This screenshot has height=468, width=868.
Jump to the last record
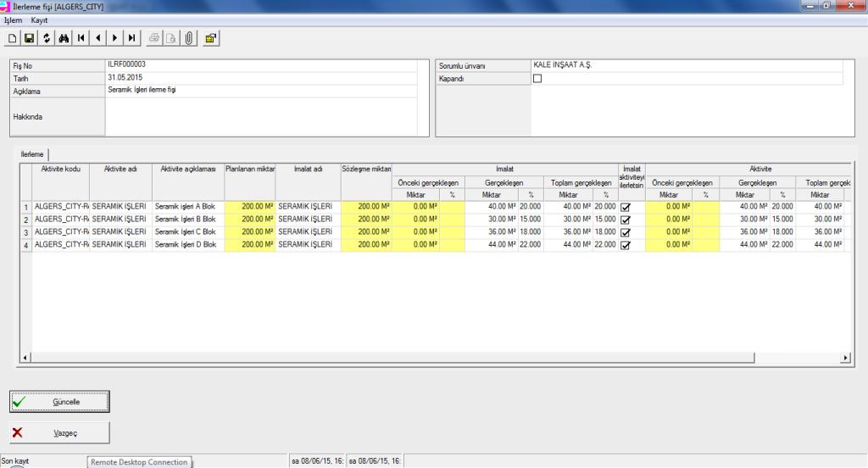click(131, 38)
